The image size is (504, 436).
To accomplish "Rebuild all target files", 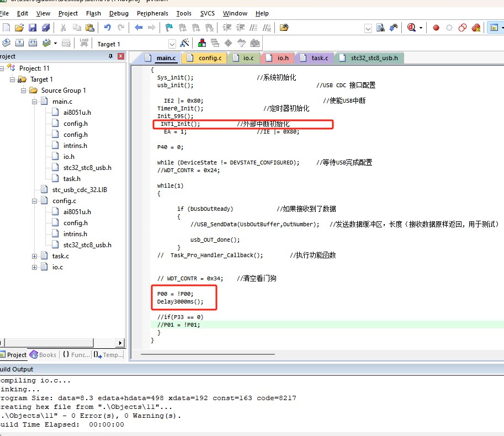I will tap(33, 43).
